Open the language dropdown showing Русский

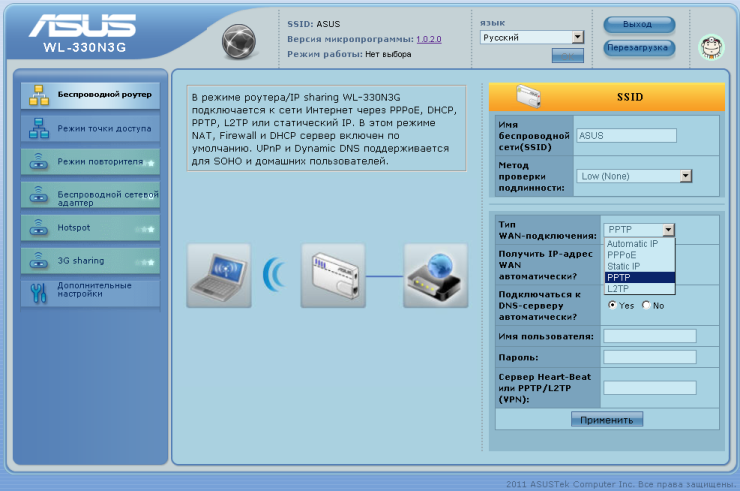click(532, 37)
